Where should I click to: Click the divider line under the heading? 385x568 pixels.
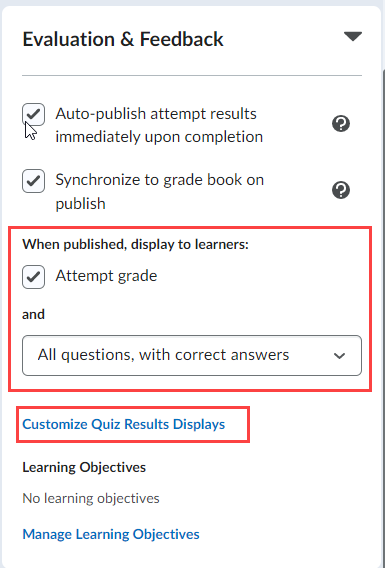coord(192,76)
